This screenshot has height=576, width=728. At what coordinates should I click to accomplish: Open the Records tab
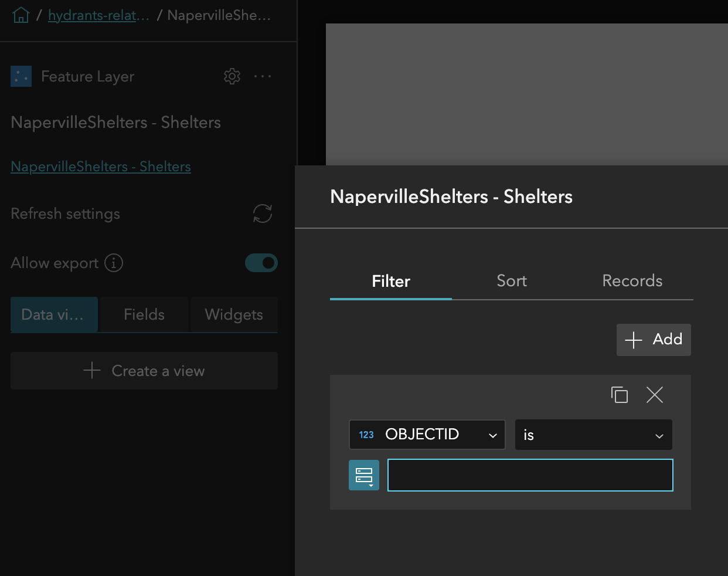(632, 281)
